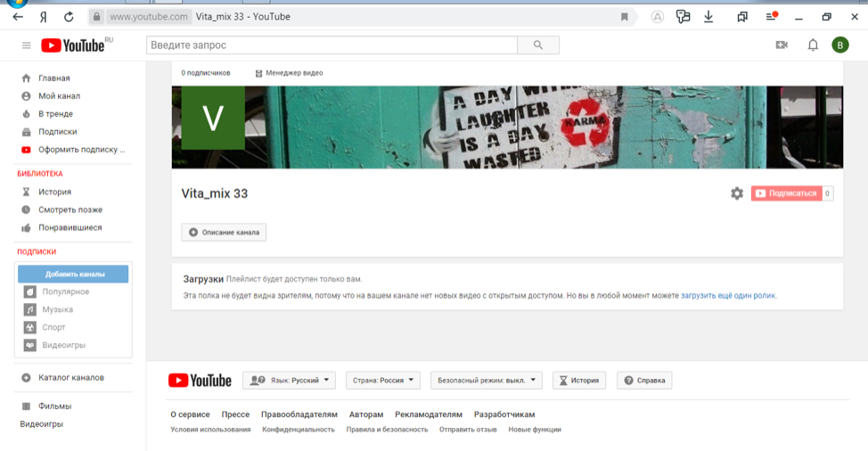
Task: Open channel settings gear icon
Action: (737, 193)
